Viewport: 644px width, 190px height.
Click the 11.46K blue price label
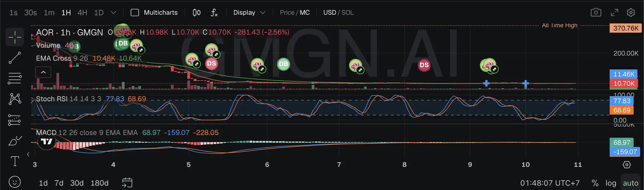(624, 74)
